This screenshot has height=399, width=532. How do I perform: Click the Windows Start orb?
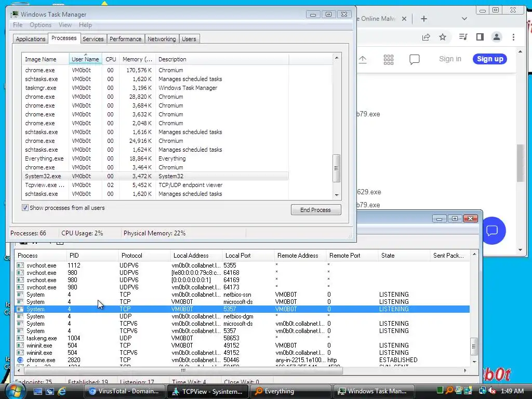pos(16,391)
